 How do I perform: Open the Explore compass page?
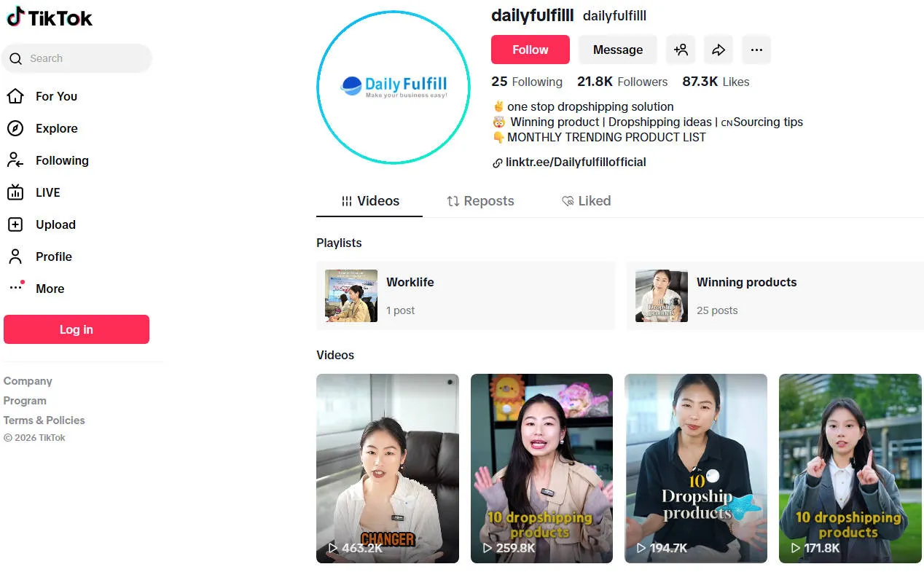click(x=55, y=128)
